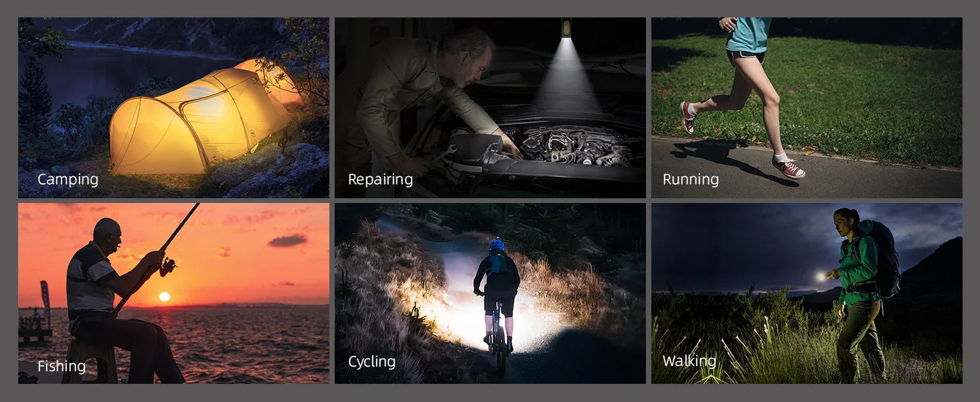Click the "Walking" caption label
The width and height of the screenshot is (980, 402).
689,361
